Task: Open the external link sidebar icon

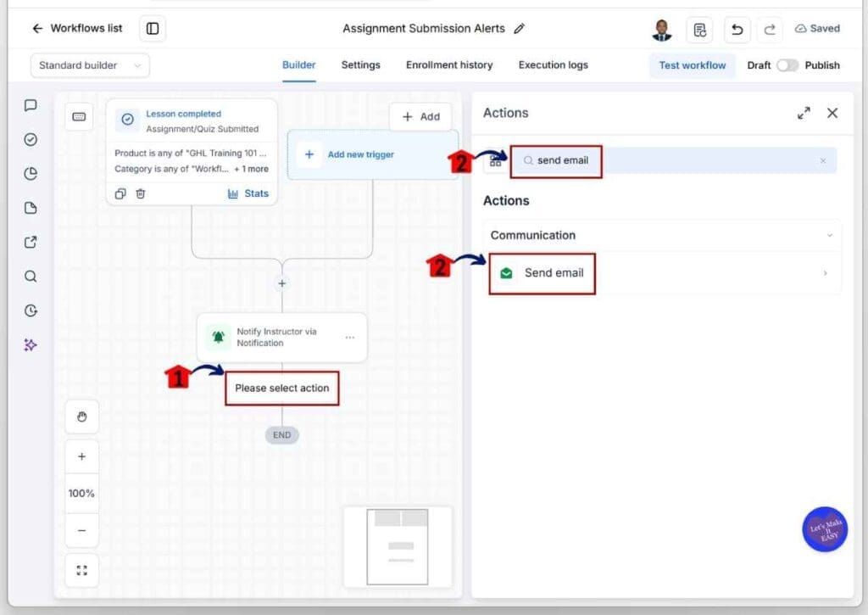Action: tap(31, 242)
